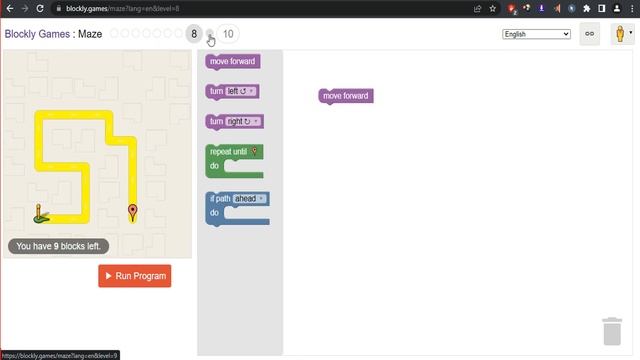Grab the turn right block by 'turn' word

pos(216,121)
